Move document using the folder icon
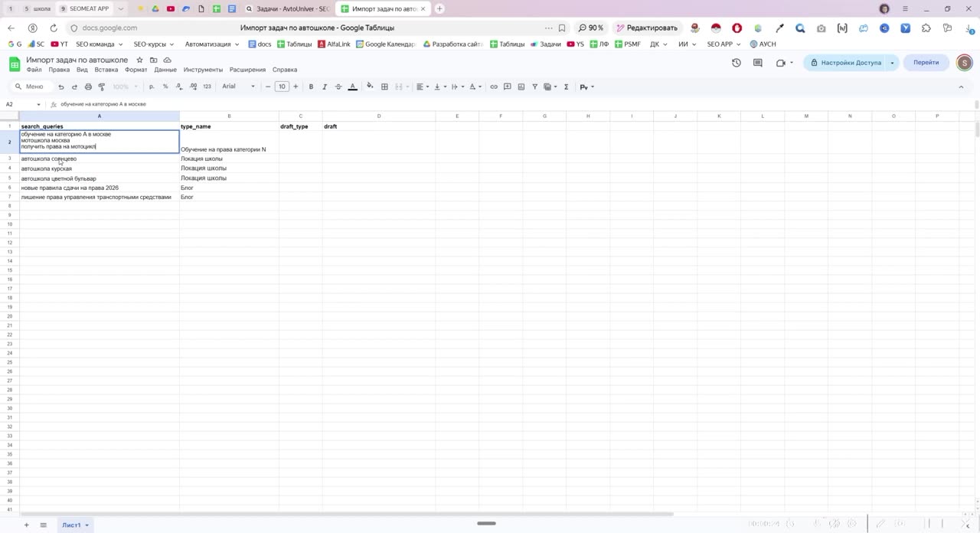 click(153, 60)
